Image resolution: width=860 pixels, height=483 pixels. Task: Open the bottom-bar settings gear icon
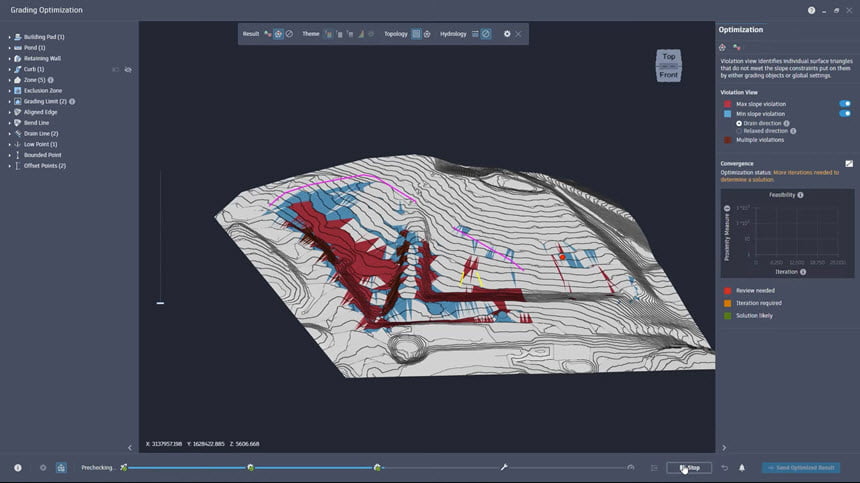[43, 468]
